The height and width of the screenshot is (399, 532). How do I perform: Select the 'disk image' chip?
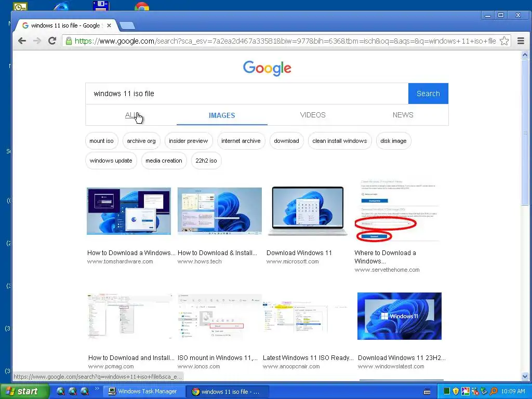coord(394,141)
